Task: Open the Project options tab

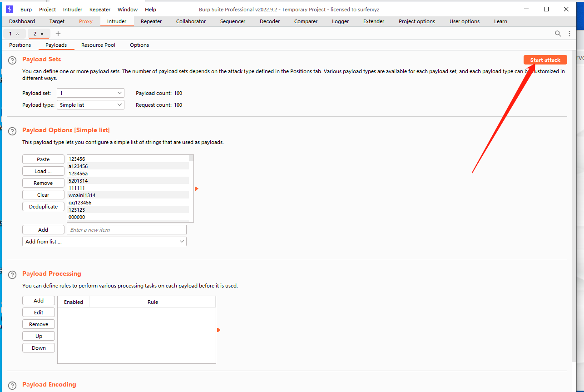Action: pyautogui.click(x=417, y=21)
